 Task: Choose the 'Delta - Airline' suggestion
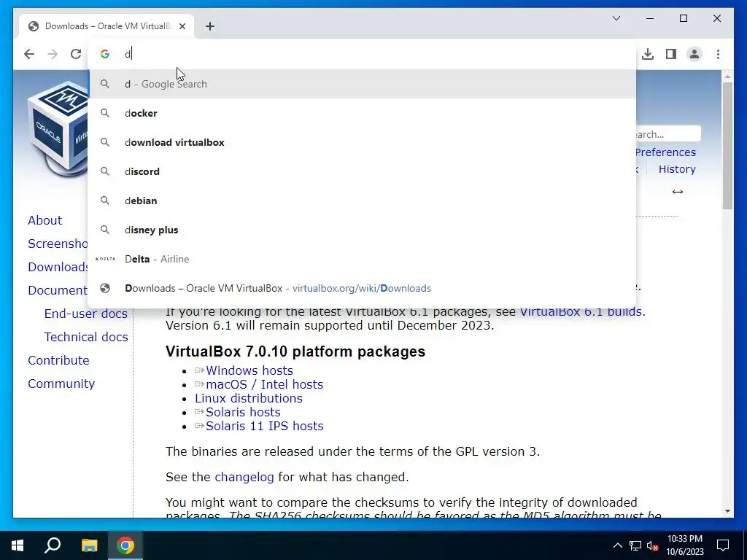pyautogui.click(x=362, y=259)
